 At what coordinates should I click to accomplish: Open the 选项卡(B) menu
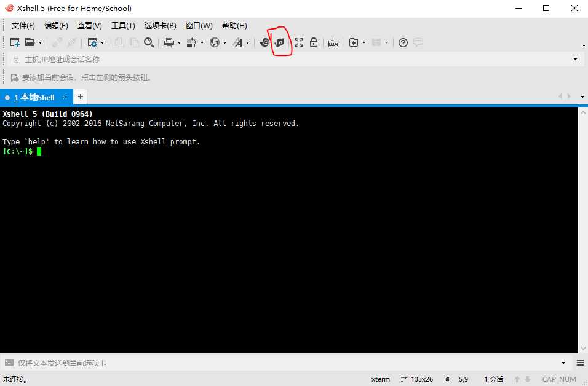(160, 25)
